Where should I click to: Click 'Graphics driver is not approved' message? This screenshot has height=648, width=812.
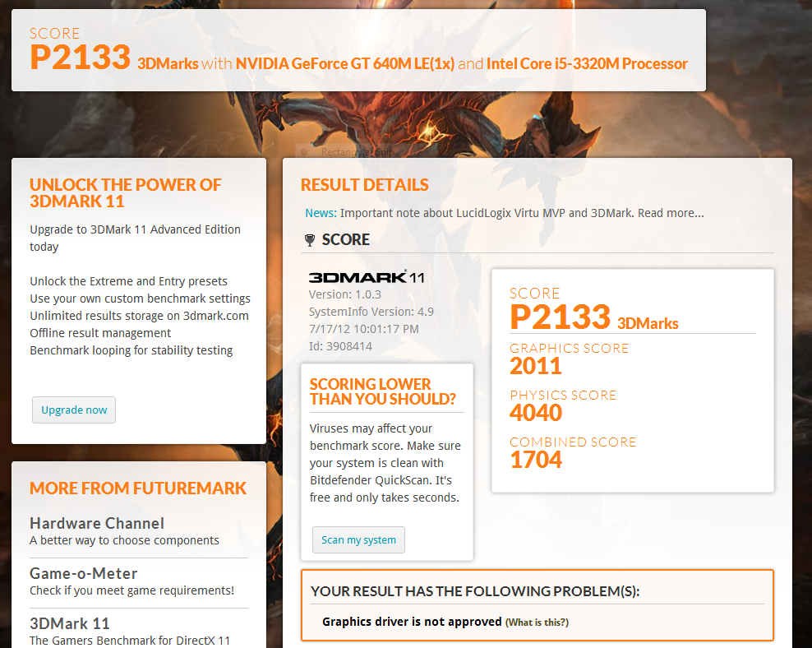point(412,622)
